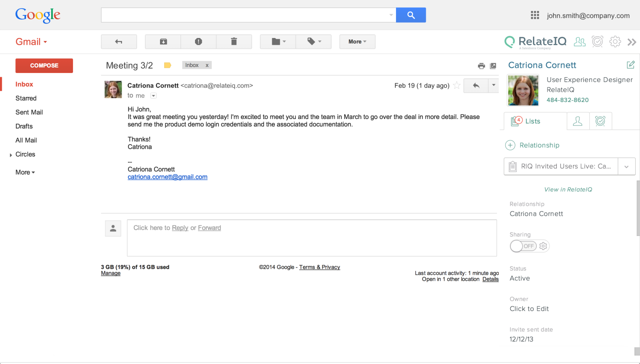640x364 pixels.
Task: Expand the RIQ Invited Users Live dropdown
Action: click(626, 166)
